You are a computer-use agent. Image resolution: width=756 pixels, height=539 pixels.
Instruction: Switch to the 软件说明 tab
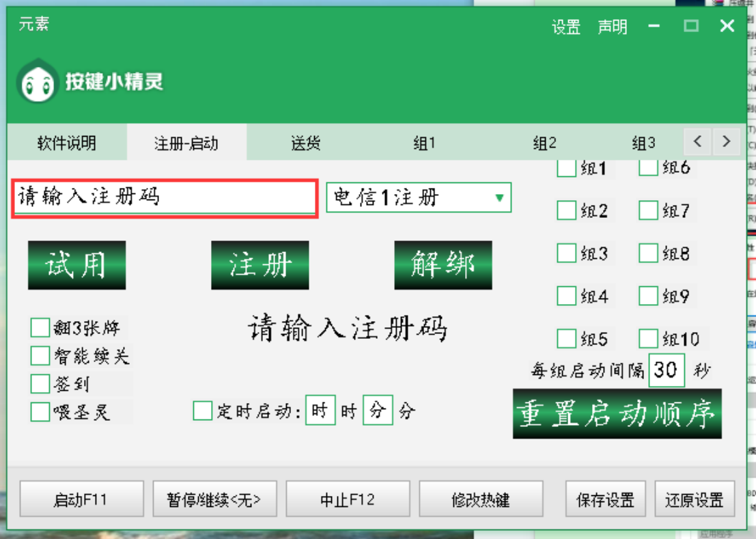click(66, 143)
